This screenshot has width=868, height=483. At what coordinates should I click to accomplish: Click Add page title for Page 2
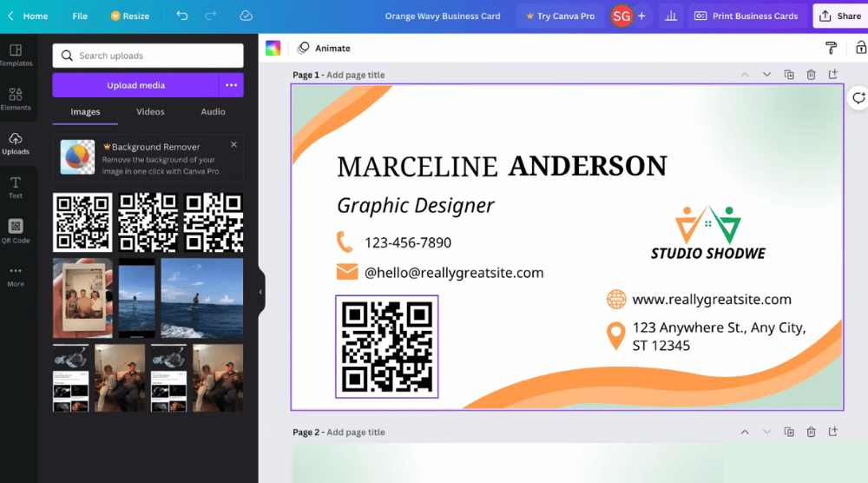[355, 432]
